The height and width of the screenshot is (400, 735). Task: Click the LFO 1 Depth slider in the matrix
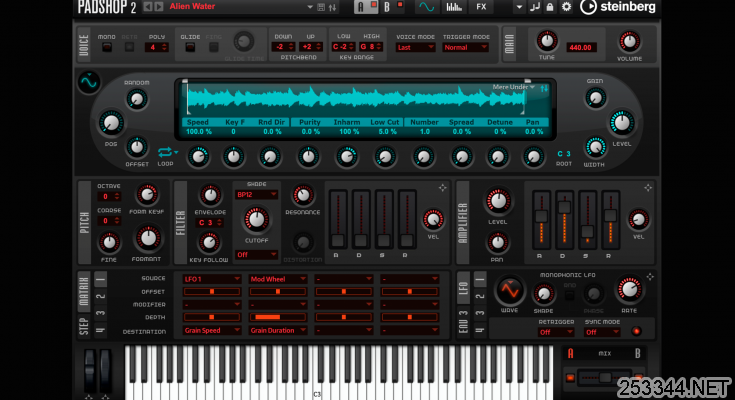[x=212, y=317]
